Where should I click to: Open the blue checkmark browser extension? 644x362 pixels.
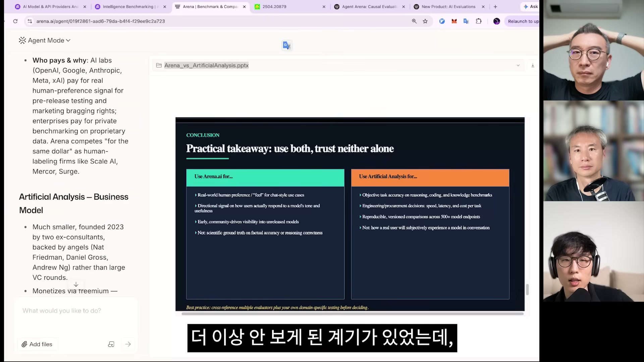click(442, 21)
